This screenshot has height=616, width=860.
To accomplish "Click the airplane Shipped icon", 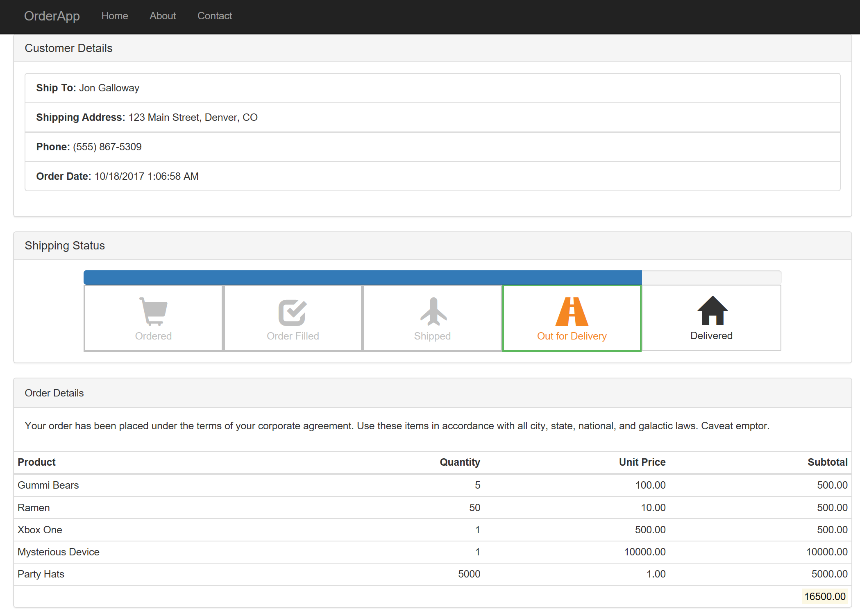I will coord(433,311).
